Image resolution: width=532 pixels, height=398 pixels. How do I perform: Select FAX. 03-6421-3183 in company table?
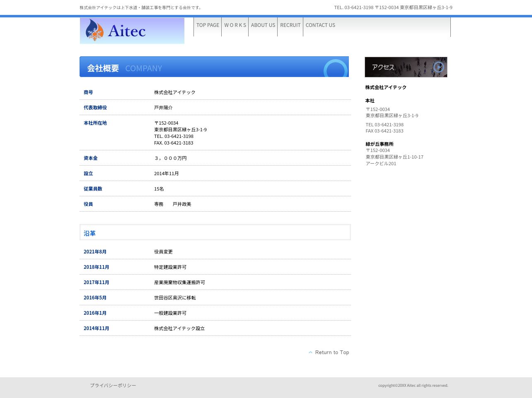(174, 143)
